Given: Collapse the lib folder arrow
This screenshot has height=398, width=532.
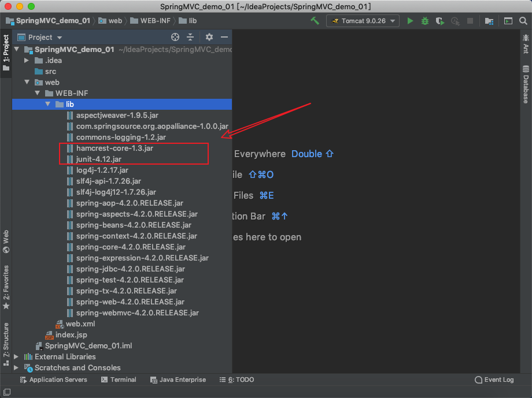Looking at the screenshot, I should point(48,104).
